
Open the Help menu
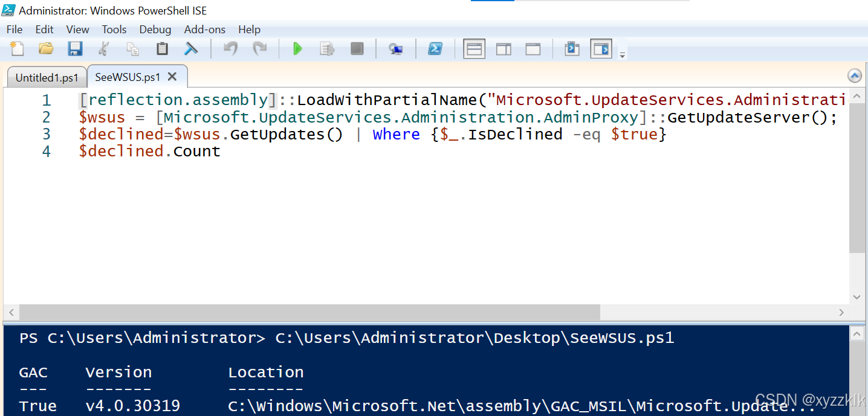click(x=249, y=29)
